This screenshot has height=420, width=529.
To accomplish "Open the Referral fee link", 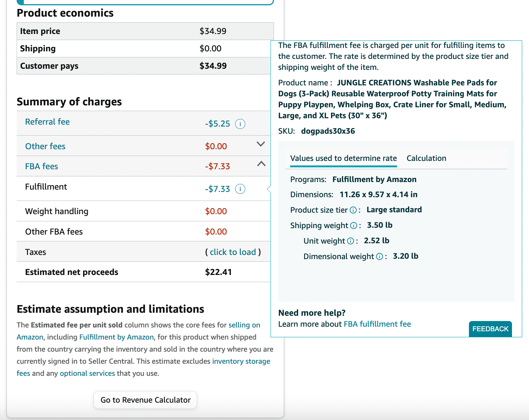I will pyautogui.click(x=48, y=122).
